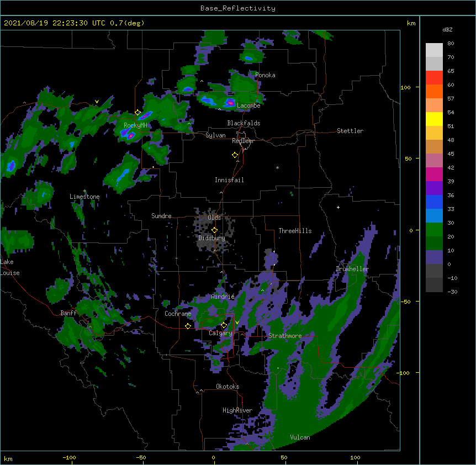This screenshot has height=465, width=476.
Task: Click the km unit label at top right
Action: coord(411,23)
